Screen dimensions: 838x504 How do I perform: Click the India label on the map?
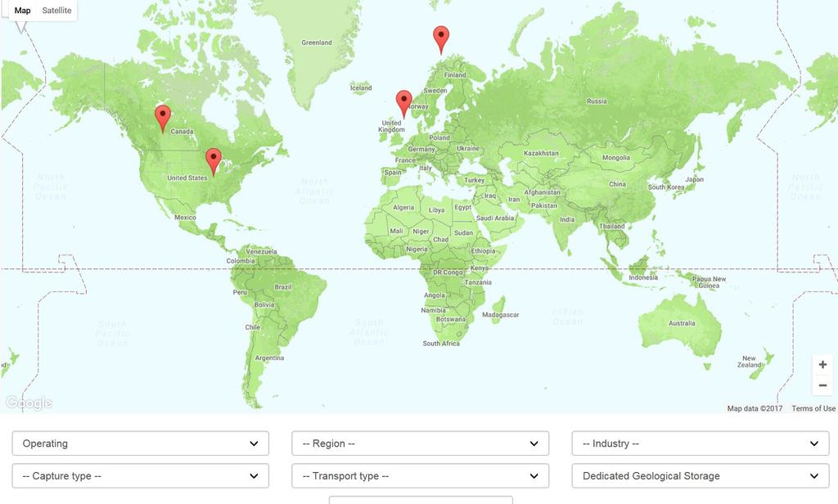[x=567, y=219]
